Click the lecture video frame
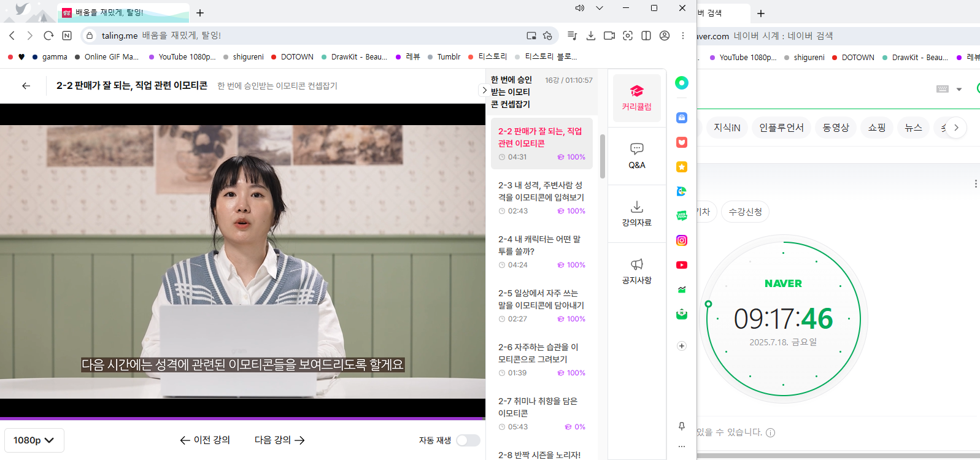This screenshot has height=460, width=980. [242, 261]
